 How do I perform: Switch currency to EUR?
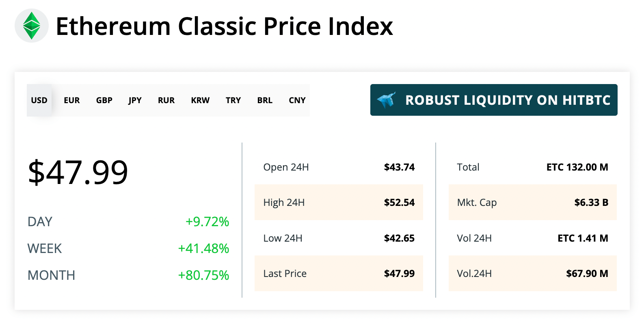tap(71, 100)
